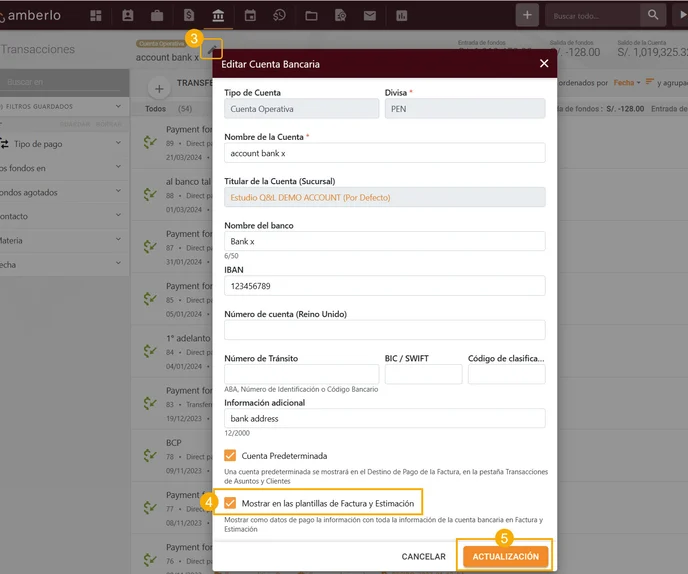The height and width of the screenshot is (574, 688).
Task: Expand the fondos agotados filter
Action: coord(118,191)
